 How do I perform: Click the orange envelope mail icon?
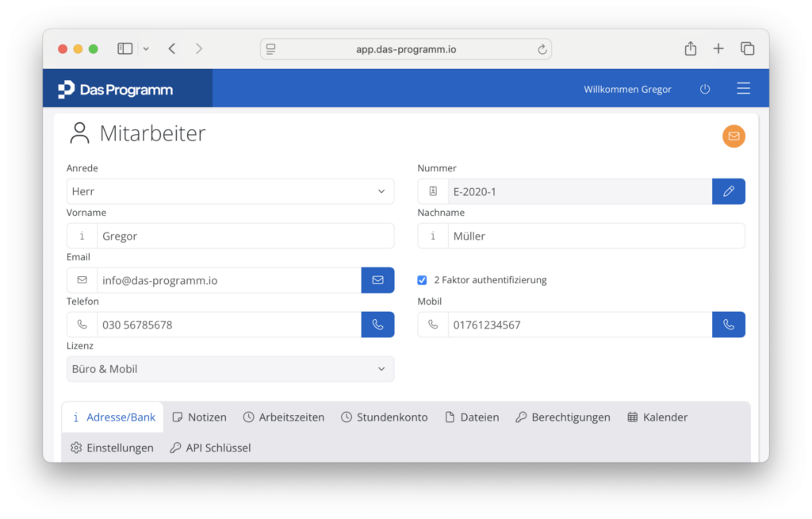(733, 136)
